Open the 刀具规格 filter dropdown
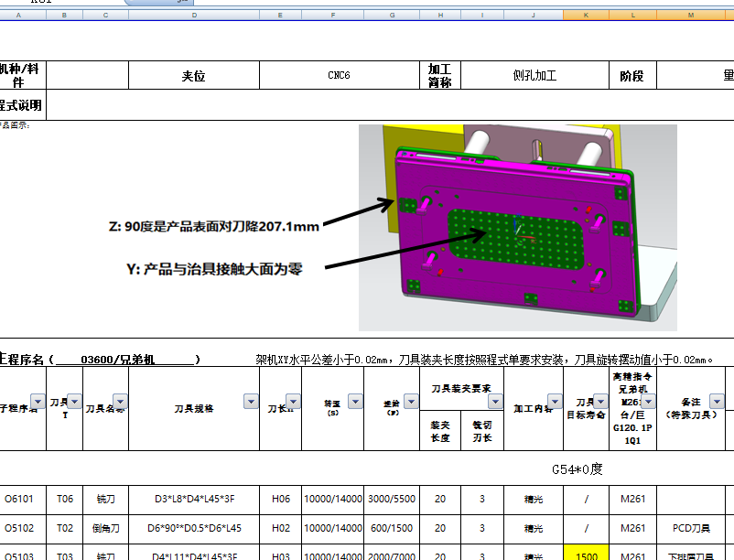Image resolution: width=734 pixels, height=560 pixels. point(249,400)
